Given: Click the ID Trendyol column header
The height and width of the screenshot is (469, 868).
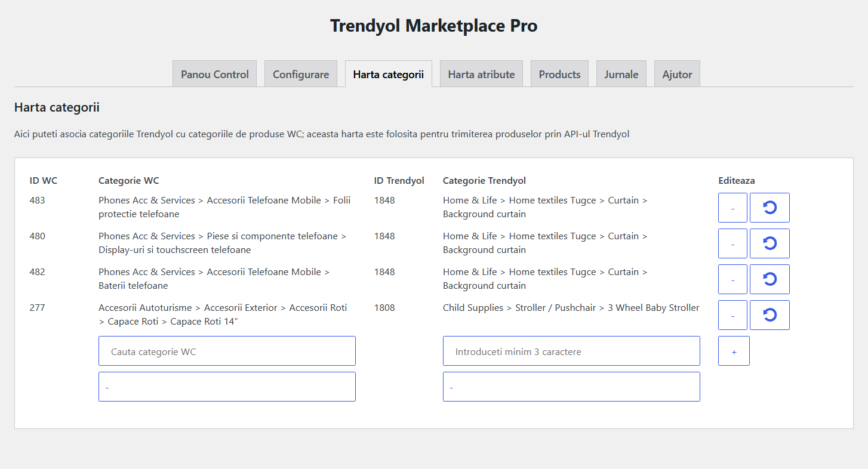Looking at the screenshot, I should pos(399,181).
